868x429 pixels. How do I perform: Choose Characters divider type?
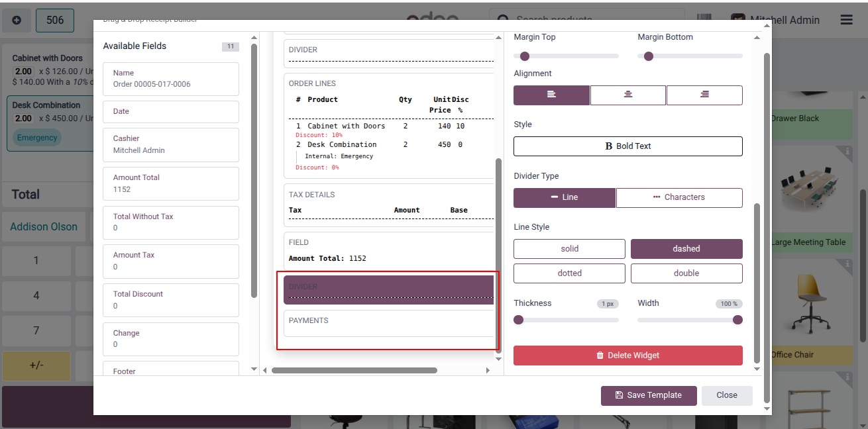coord(679,197)
